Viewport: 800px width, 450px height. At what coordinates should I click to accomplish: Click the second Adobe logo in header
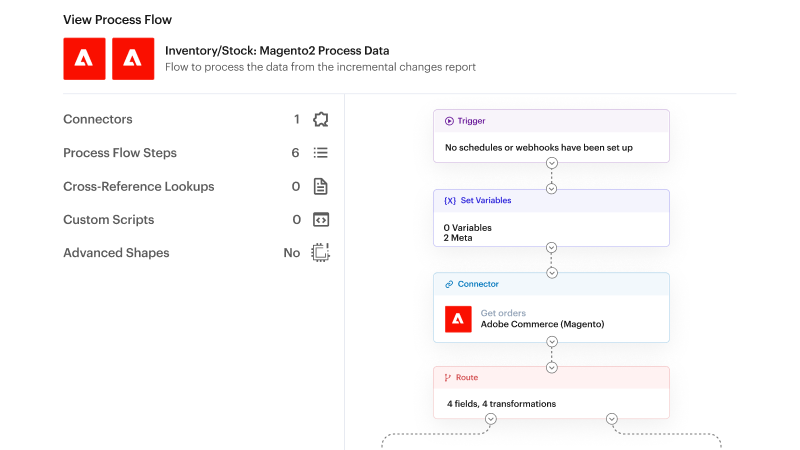(x=133, y=59)
